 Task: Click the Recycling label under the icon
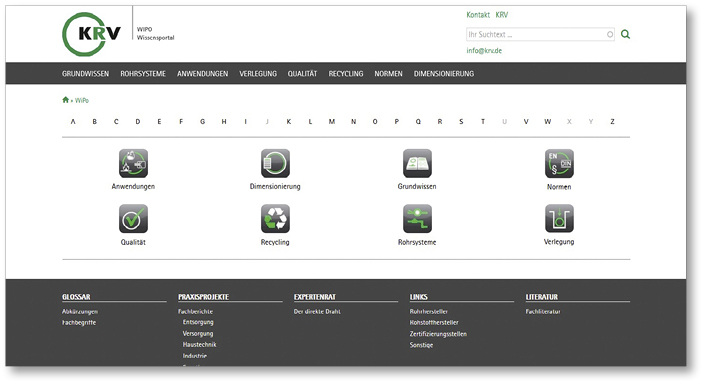[x=275, y=242]
